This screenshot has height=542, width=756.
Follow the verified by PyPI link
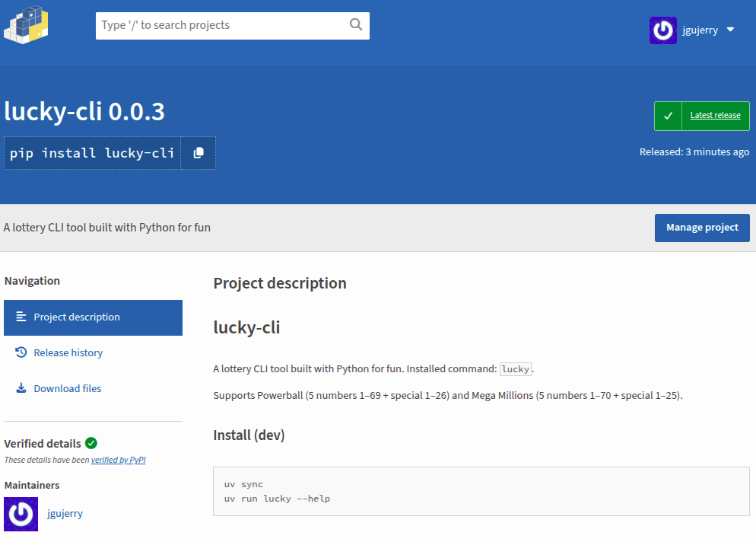(x=118, y=460)
